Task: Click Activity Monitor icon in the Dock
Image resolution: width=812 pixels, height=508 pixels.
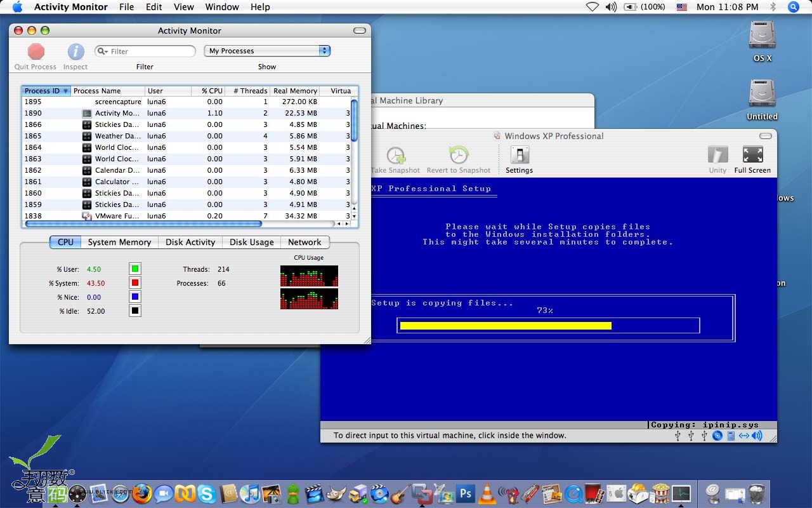Action: tap(681, 493)
